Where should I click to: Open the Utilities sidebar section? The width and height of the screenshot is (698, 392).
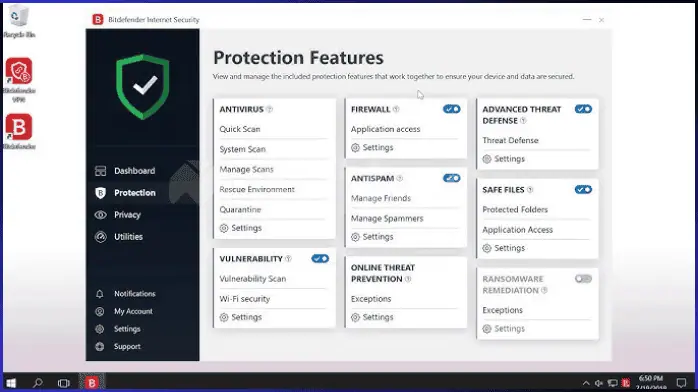pyautogui.click(x=128, y=237)
